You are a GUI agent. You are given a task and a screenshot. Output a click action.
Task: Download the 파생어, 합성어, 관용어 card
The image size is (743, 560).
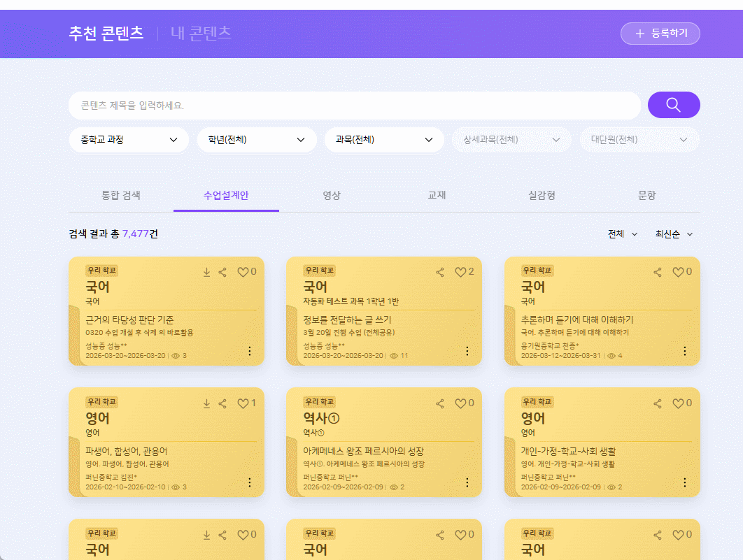click(206, 403)
